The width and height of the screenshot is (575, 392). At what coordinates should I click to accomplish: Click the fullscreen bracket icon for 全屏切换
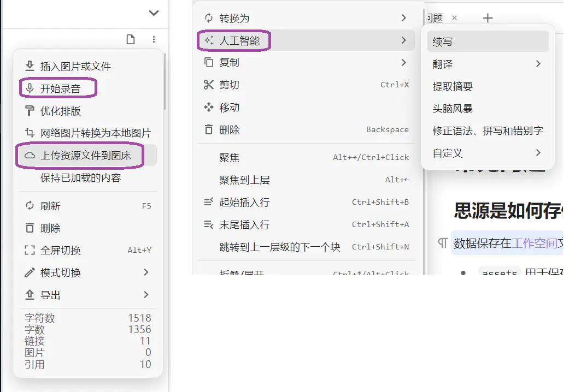tap(30, 250)
